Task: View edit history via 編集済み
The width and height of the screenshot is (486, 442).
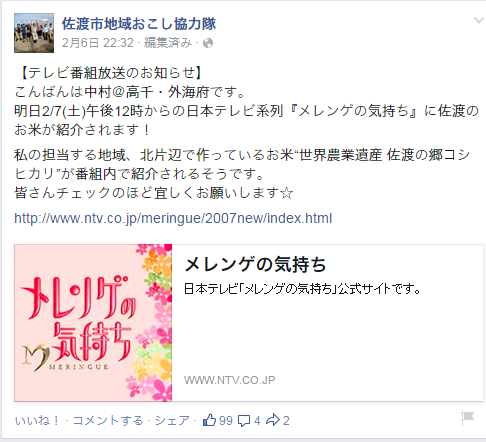Action: coord(168,43)
